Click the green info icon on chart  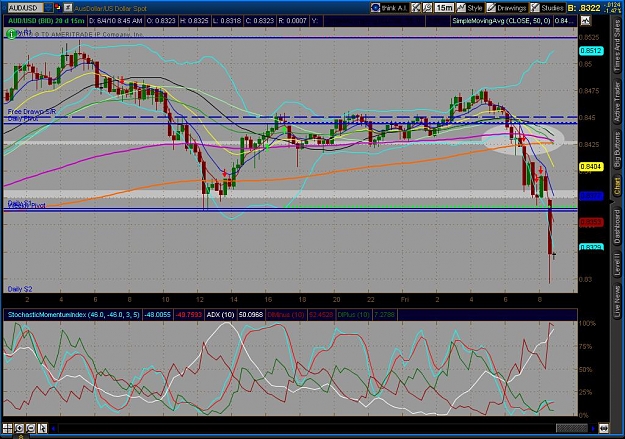point(11,34)
